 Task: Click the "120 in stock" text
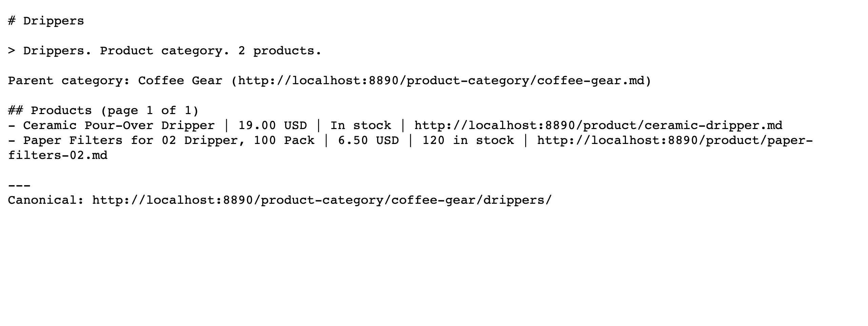tap(468, 141)
